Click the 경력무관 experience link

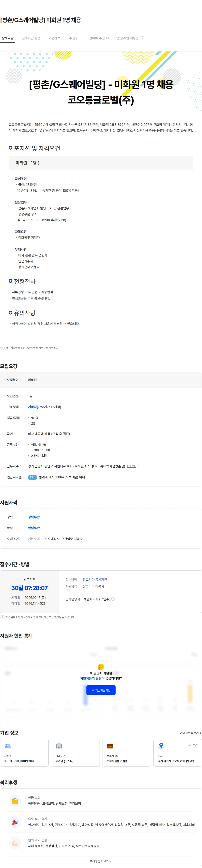(34, 517)
